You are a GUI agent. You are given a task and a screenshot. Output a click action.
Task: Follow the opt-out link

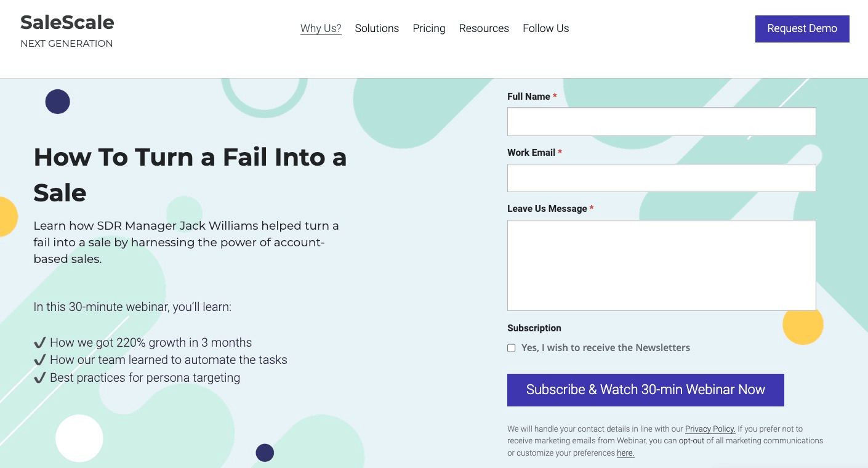pyautogui.click(x=691, y=441)
